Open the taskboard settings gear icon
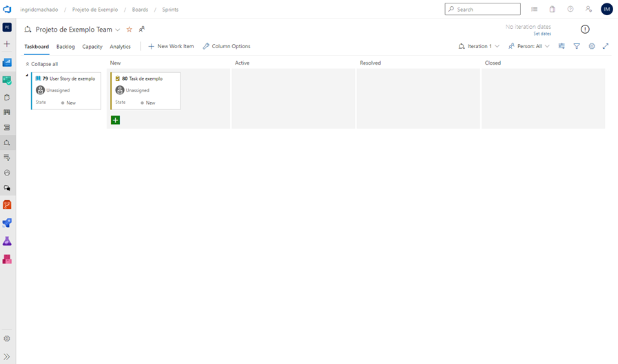Image resolution: width=618 pixels, height=364 pixels. 592,46
